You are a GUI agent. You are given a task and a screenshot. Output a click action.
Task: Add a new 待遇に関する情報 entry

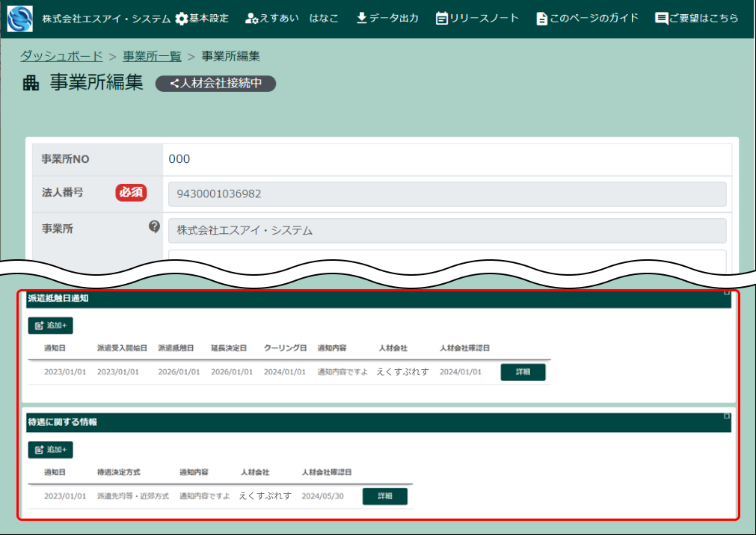[x=51, y=450]
